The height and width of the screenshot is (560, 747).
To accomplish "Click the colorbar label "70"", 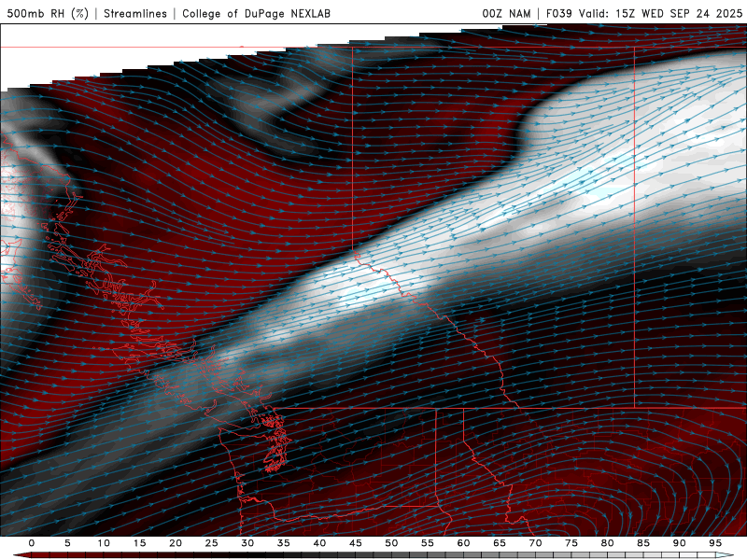I will click(535, 543).
